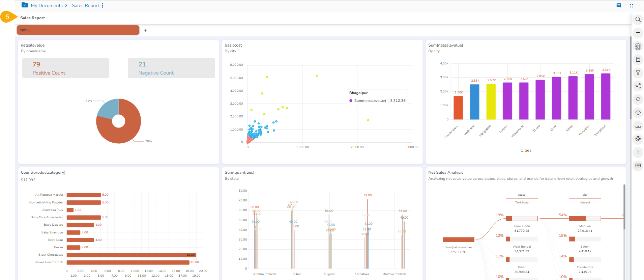Click Sales Report breadcrumb link
This screenshot has height=280, width=644.
pos(85,5)
